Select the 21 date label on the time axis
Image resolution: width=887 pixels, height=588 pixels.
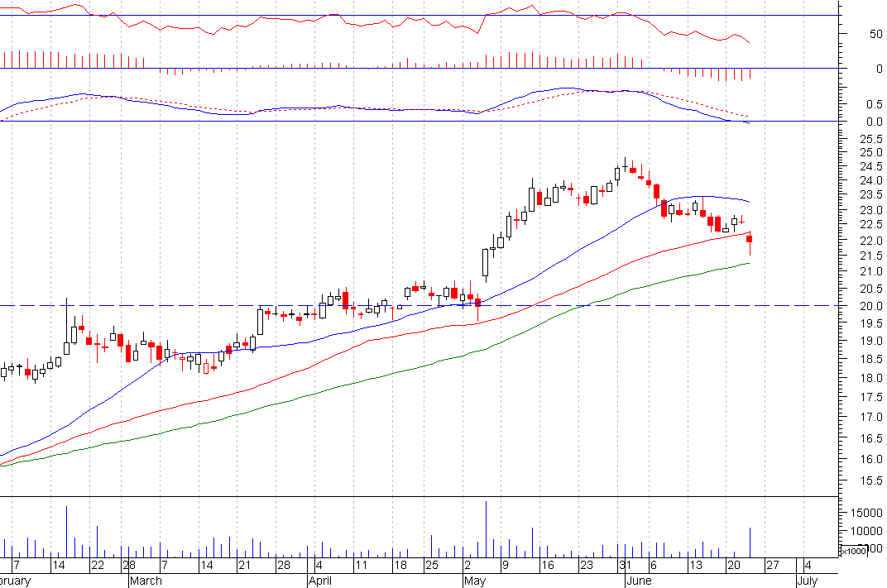pos(244,565)
